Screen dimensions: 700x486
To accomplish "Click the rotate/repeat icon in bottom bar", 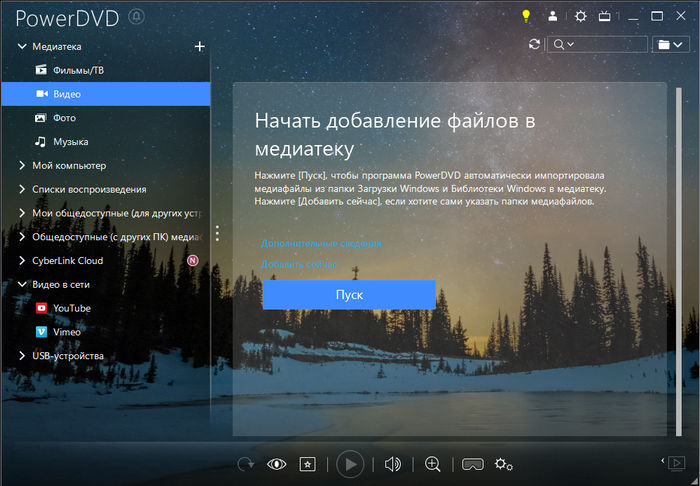I will click(245, 464).
